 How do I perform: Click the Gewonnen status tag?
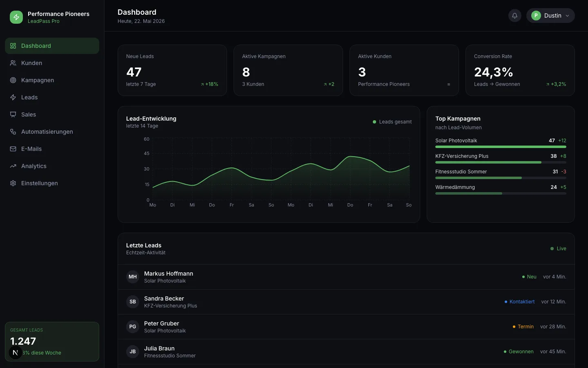coord(519,352)
